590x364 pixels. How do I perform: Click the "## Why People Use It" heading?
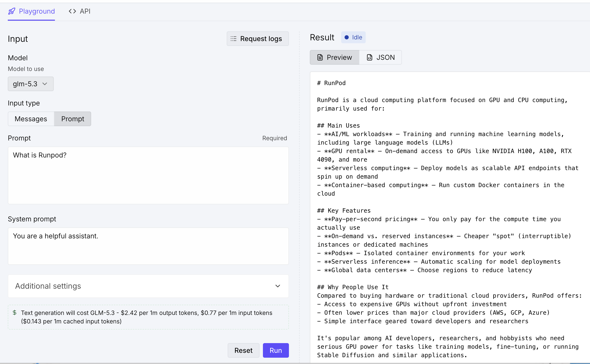[x=353, y=287]
